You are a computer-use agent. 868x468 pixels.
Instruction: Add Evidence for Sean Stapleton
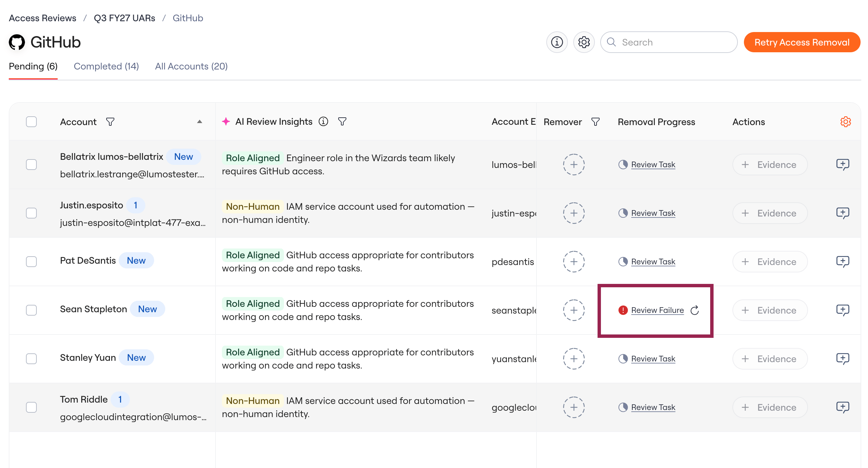(x=770, y=310)
